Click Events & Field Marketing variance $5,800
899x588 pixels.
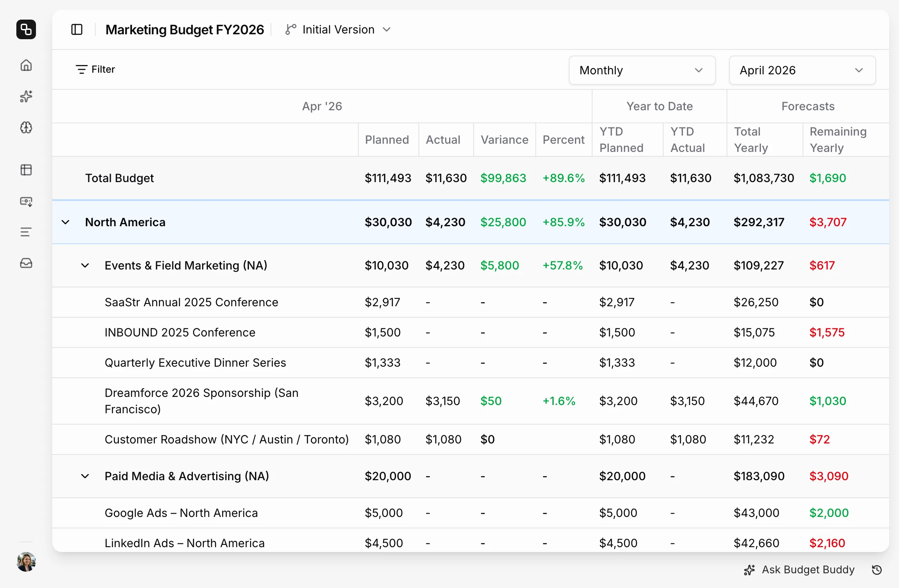point(499,265)
